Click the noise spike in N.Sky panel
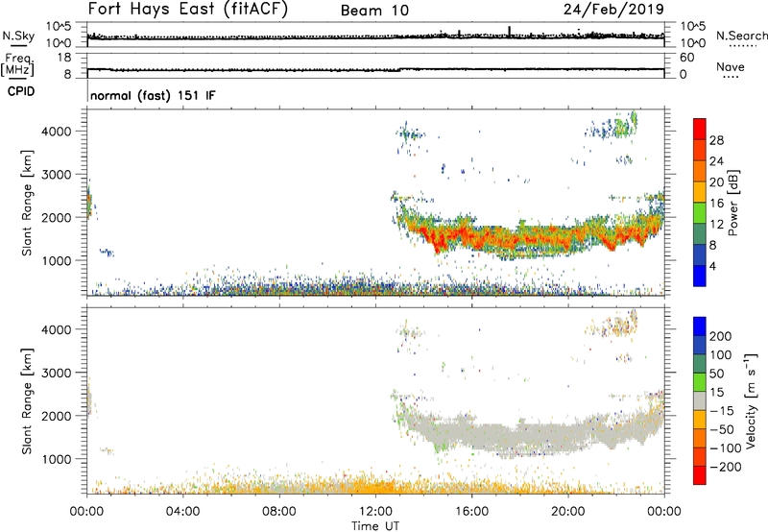This screenshot has width=768, height=532. [510, 31]
